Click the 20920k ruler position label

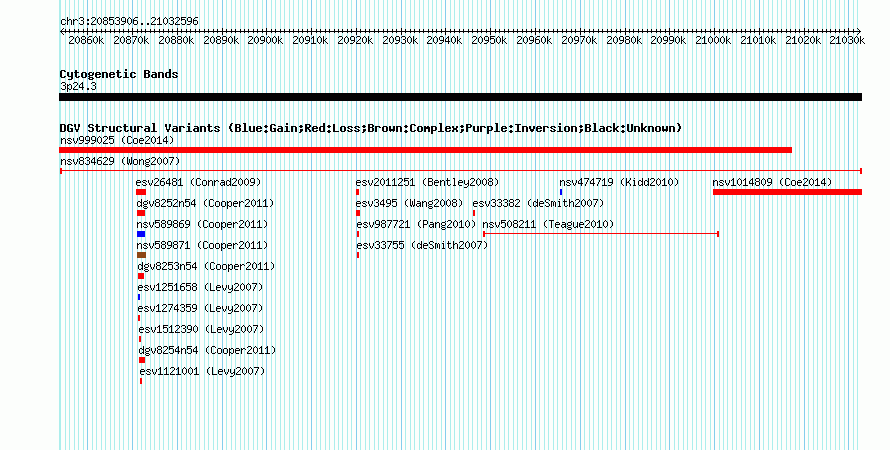[355, 40]
